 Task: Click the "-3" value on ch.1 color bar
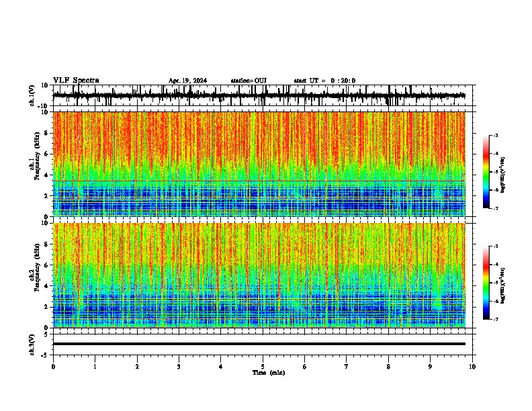pos(496,135)
